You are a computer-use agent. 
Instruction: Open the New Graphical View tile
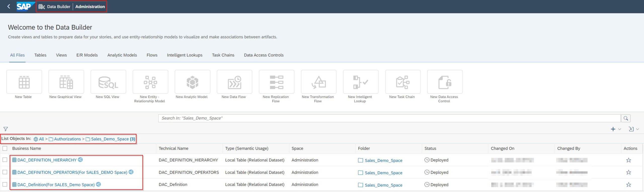coord(66,82)
